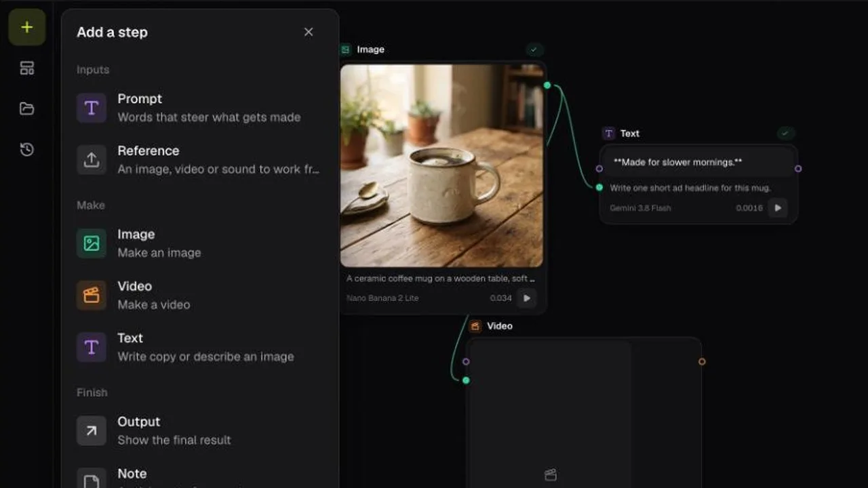This screenshot has width=868, height=488.
Task: Click the purple input port on Video node
Action: [466, 362]
